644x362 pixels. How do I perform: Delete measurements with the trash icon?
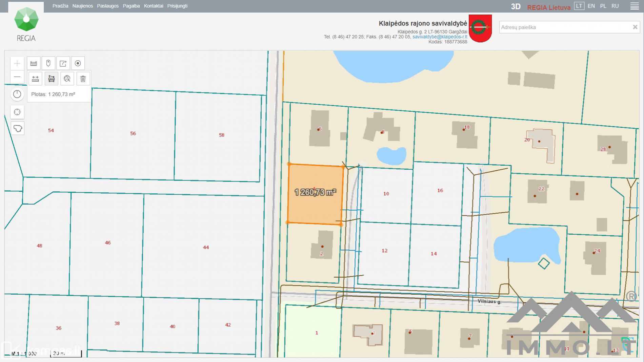(83, 79)
